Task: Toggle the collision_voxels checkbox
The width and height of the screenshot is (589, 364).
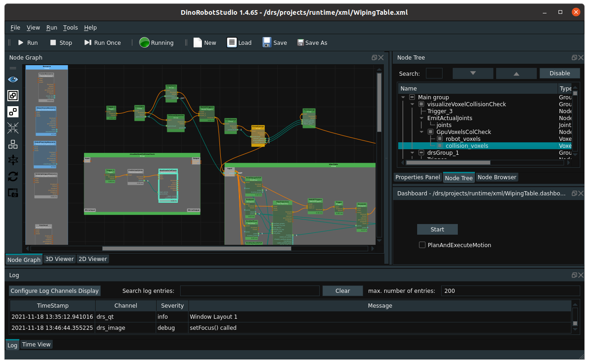Action: pyautogui.click(x=440, y=146)
